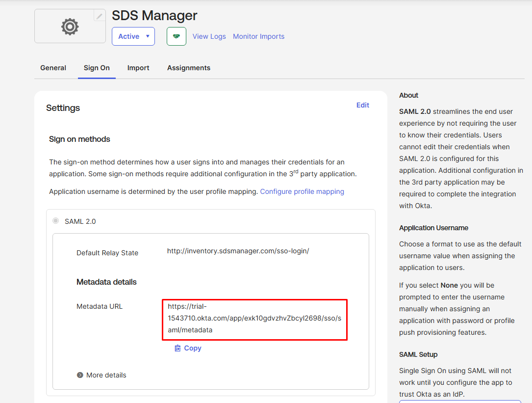Open Configure profile mapping link
This screenshot has width=532, height=403.
coord(302,191)
